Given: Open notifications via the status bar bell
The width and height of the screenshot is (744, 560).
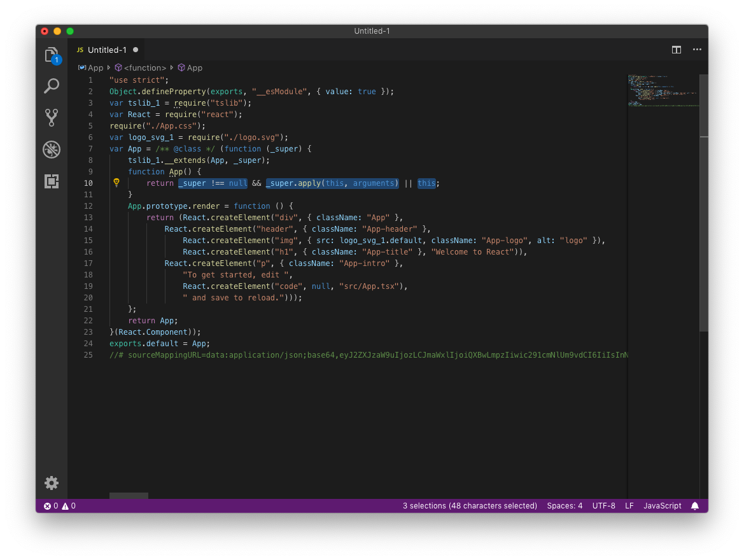Looking at the screenshot, I should click(x=695, y=505).
